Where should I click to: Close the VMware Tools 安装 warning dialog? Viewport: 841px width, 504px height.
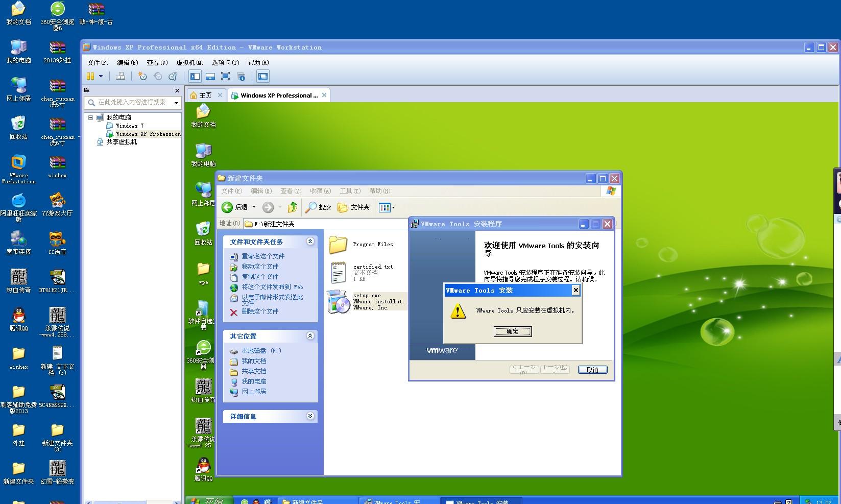click(x=575, y=290)
